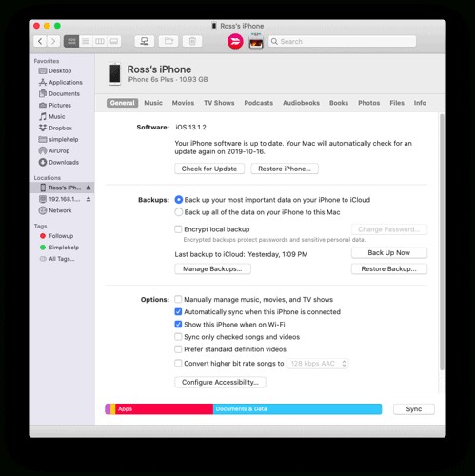Screen dimensions: 475x476
Task: Open Configure Accessibility settings
Action: coord(220,382)
